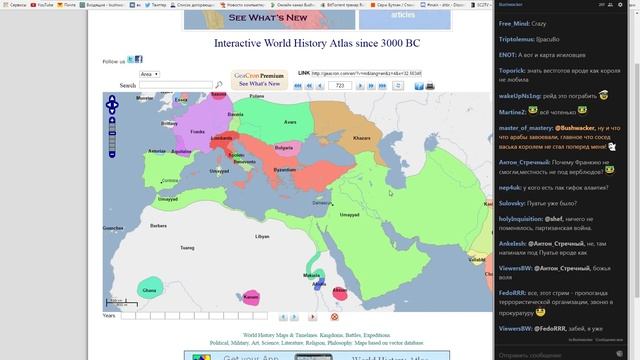Open the Facebook follow icon
This screenshot has width=640, height=360.
pyautogui.click(x=139, y=60)
